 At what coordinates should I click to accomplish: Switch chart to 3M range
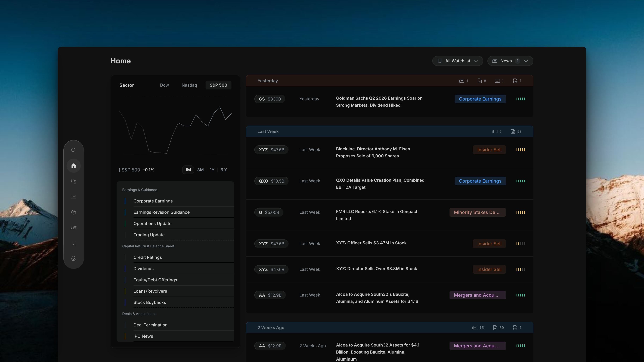coord(200,170)
